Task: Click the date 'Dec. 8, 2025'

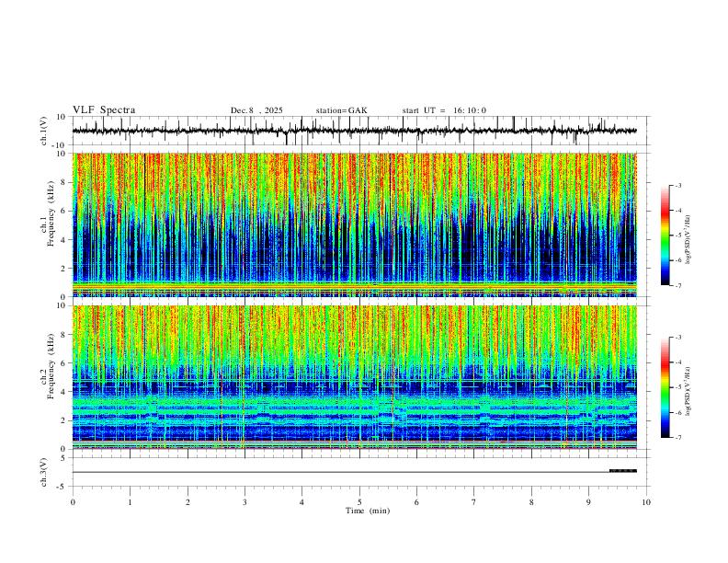Action: (256, 110)
